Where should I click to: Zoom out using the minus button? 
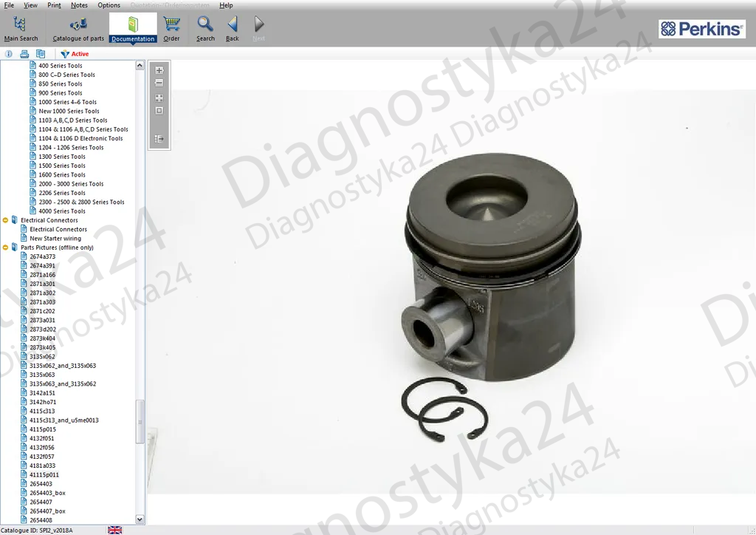pos(159,83)
